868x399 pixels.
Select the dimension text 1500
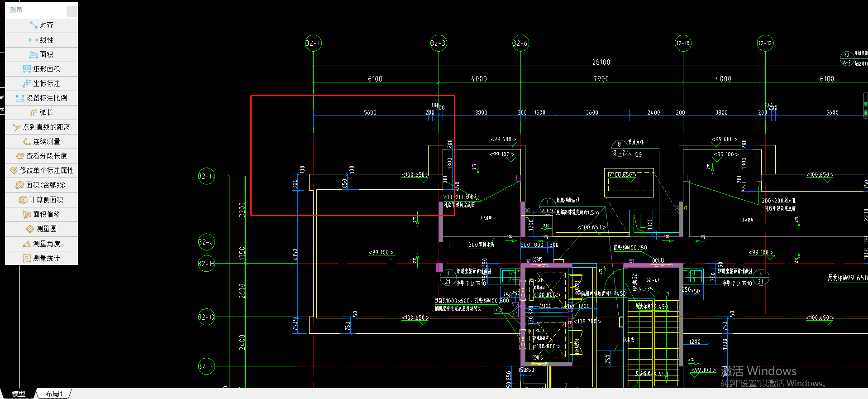click(539, 112)
